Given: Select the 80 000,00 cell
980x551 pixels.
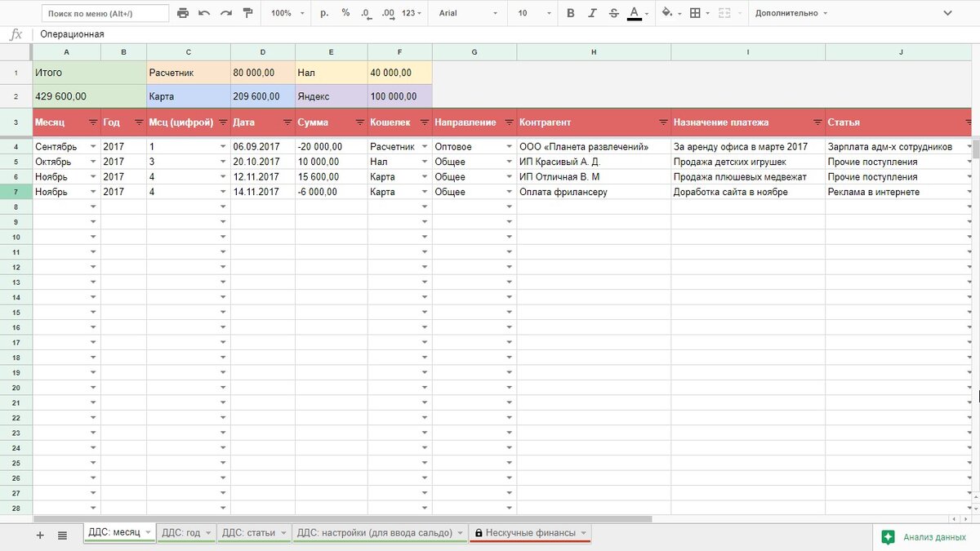Looking at the screenshot, I should coord(262,73).
